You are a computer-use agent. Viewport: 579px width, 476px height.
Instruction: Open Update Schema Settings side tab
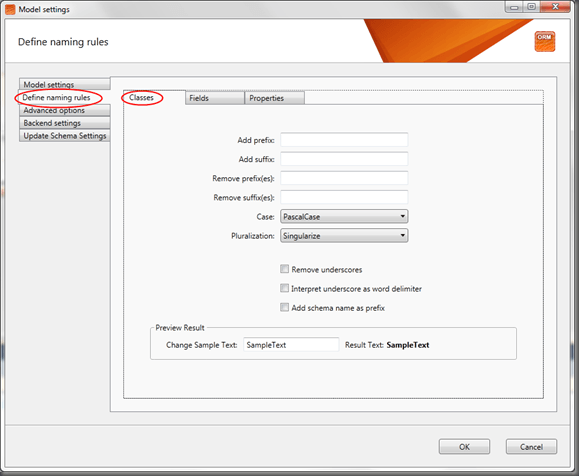65,136
